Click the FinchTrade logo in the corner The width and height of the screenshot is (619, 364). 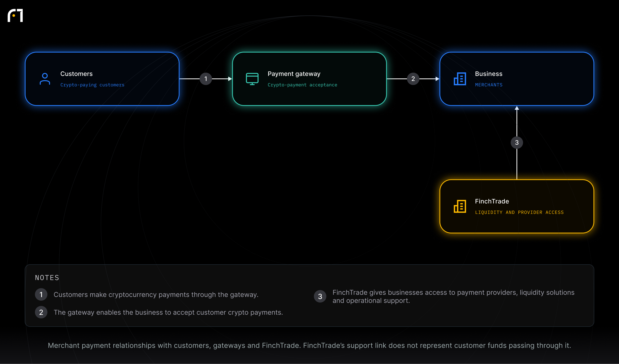point(15,15)
